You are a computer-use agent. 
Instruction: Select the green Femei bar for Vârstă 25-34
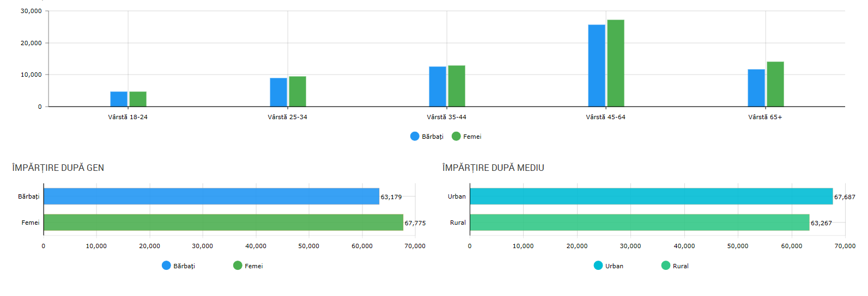click(x=298, y=91)
